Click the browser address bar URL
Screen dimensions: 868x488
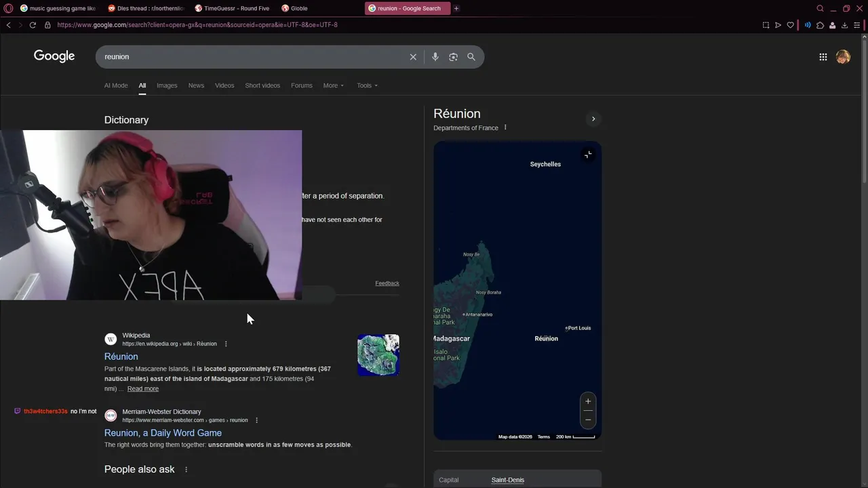coord(197,25)
